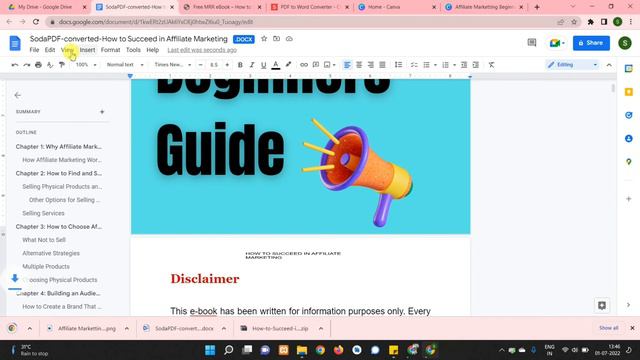This screenshot has height=360, width=640.
Task: Open Google Keep in side panel
Action: tap(629, 92)
